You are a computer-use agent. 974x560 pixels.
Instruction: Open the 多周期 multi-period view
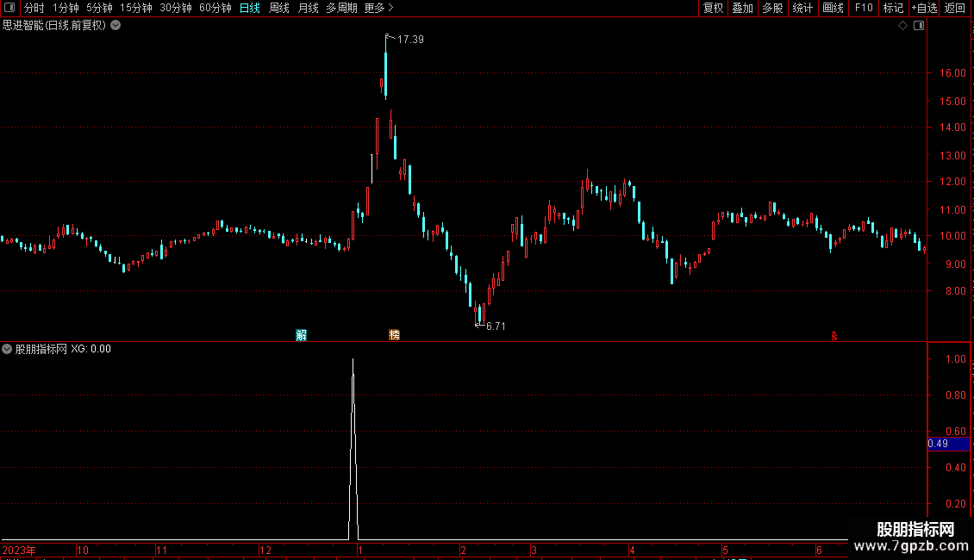point(341,8)
